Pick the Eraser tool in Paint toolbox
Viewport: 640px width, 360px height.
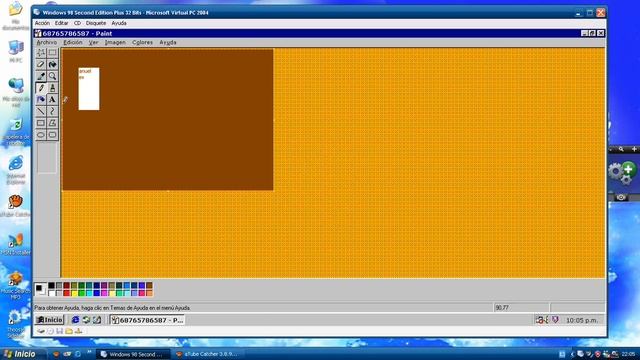click(x=41, y=64)
